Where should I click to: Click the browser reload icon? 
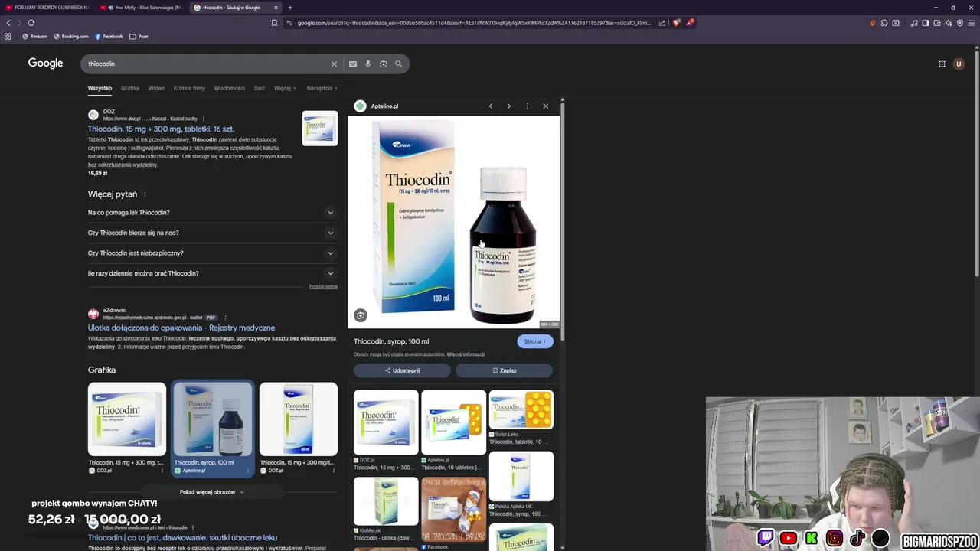pyautogui.click(x=31, y=23)
